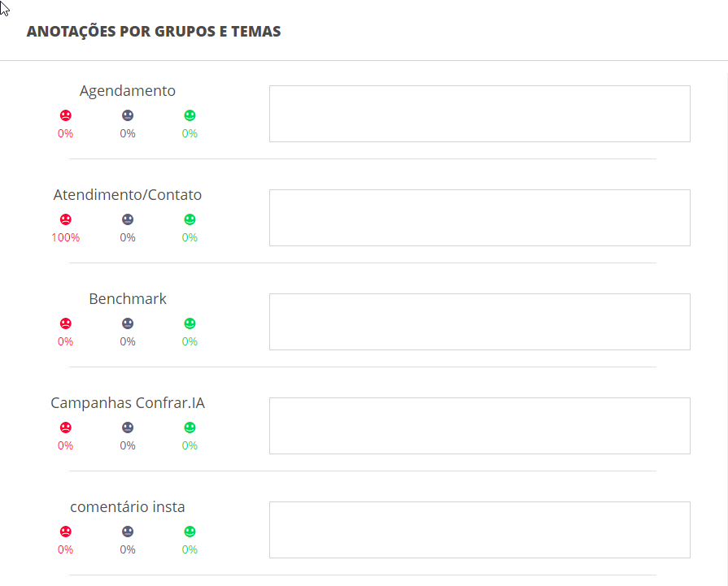Click the red sad face under Agendamento
The width and height of the screenshot is (728, 586).
pyautogui.click(x=66, y=115)
